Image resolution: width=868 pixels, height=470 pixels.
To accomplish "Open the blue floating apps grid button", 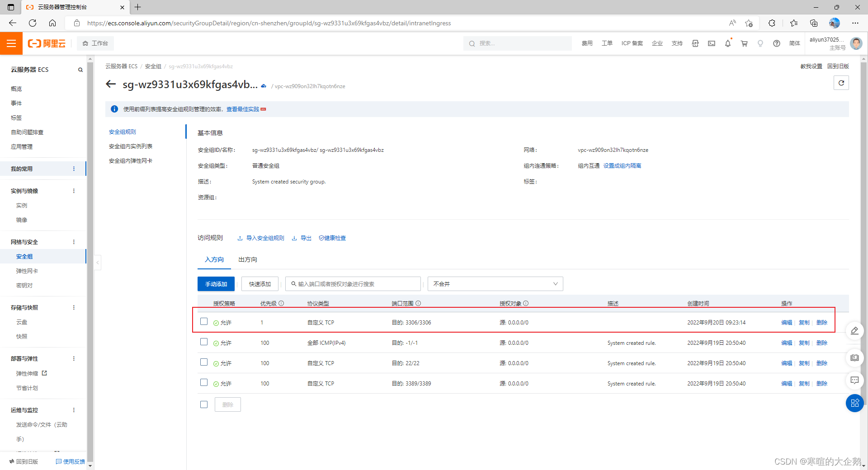I will (x=854, y=403).
